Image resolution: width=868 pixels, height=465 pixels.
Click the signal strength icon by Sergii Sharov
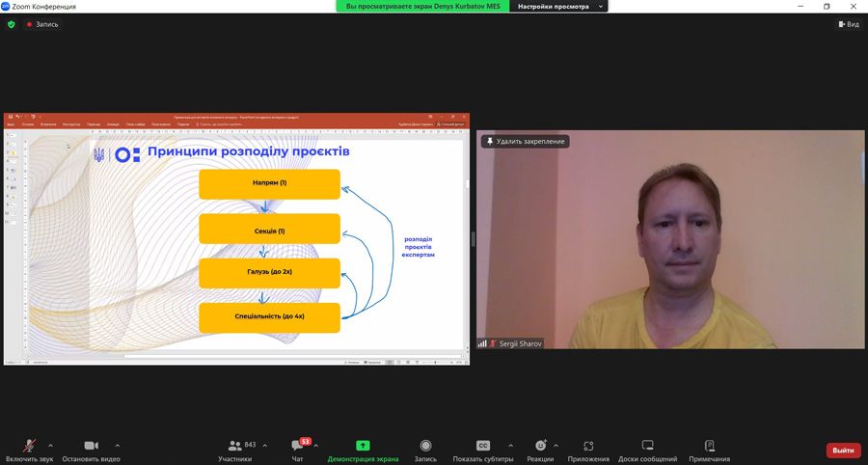pos(482,343)
